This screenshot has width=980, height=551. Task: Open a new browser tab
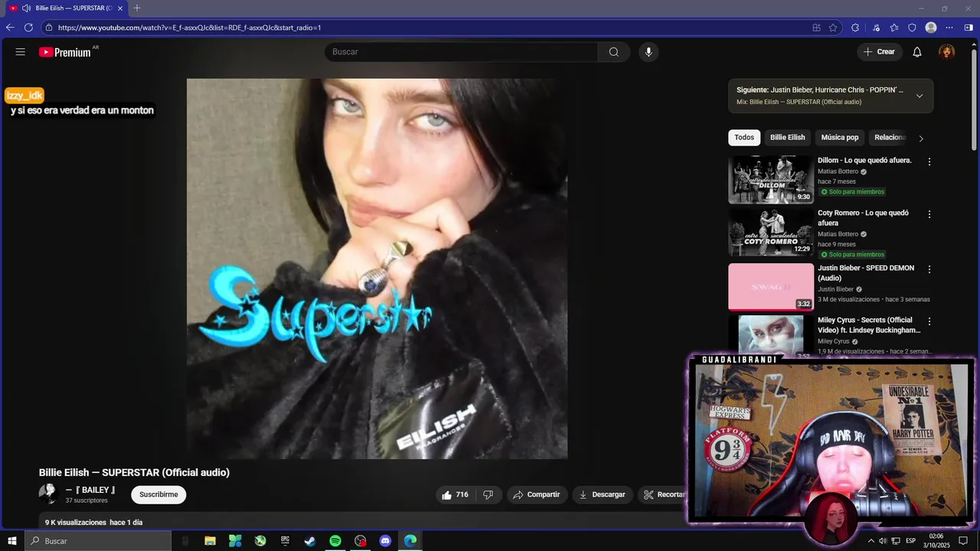tap(137, 8)
